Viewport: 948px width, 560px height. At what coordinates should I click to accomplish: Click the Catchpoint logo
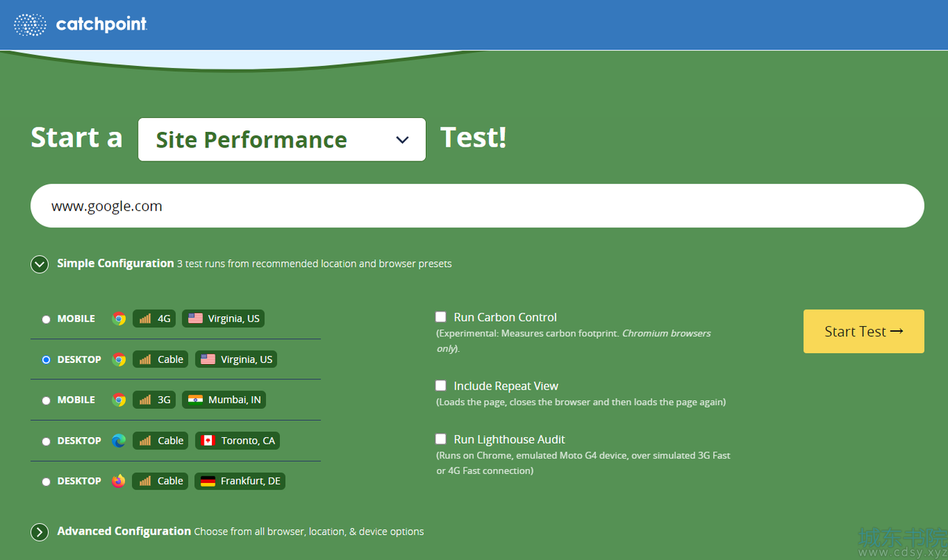(81, 24)
